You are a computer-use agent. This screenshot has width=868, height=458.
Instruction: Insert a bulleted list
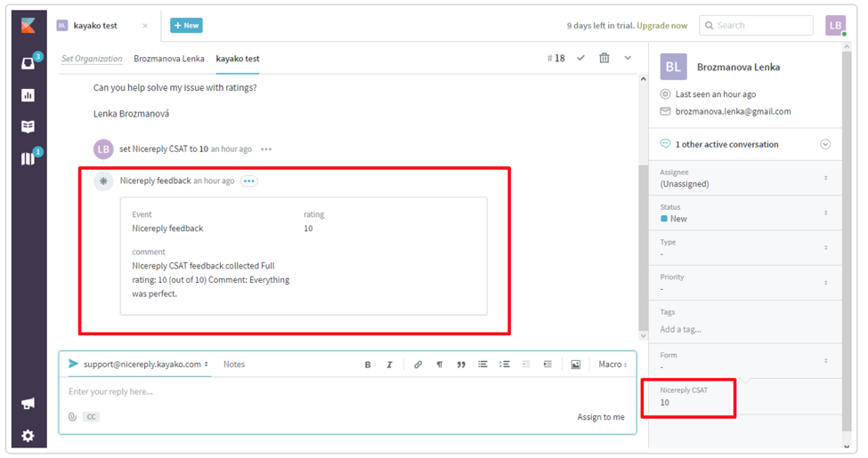tap(483, 365)
